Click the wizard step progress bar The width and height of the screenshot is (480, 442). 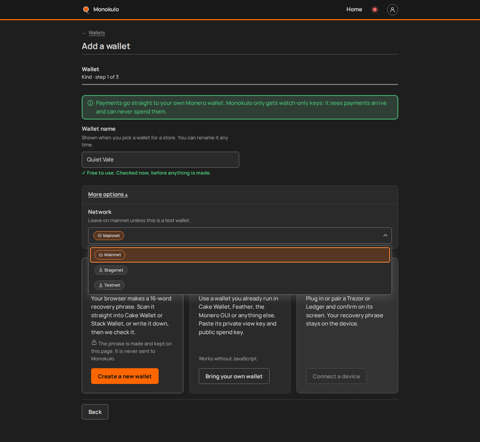(x=240, y=85)
